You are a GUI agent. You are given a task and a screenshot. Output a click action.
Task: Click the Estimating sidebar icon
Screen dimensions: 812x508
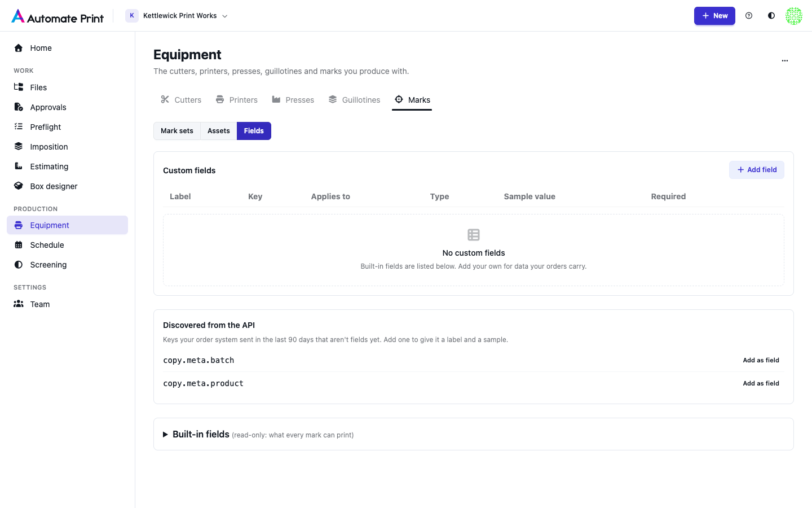click(x=19, y=167)
